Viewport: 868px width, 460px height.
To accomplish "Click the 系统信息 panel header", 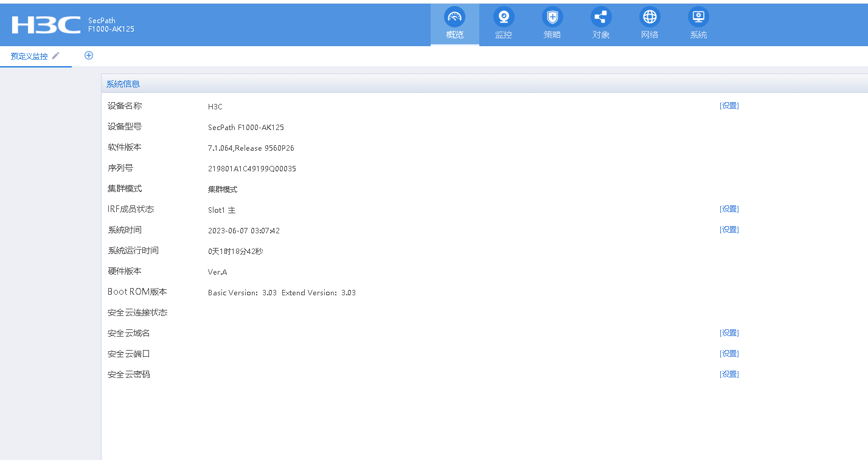I will [484, 84].
